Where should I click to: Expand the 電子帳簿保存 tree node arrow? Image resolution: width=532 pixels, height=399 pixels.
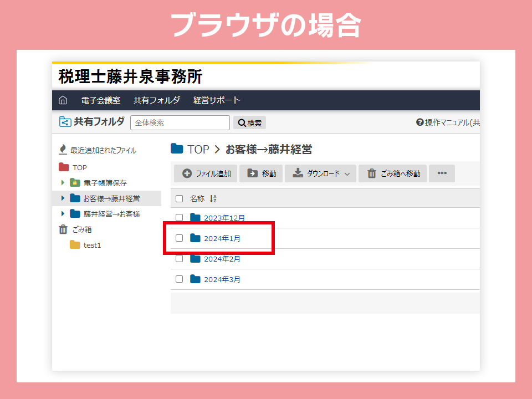[x=63, y=183]
